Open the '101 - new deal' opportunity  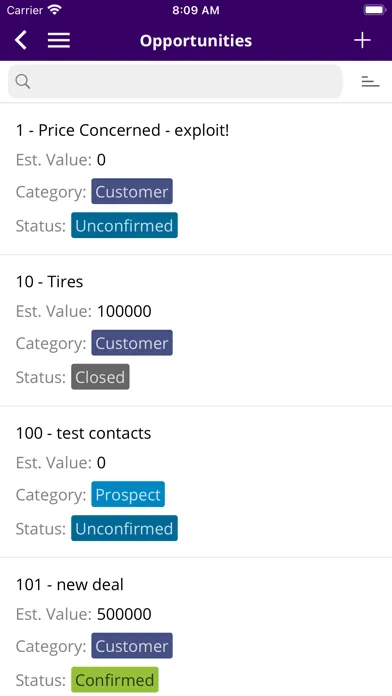[196, 627]
